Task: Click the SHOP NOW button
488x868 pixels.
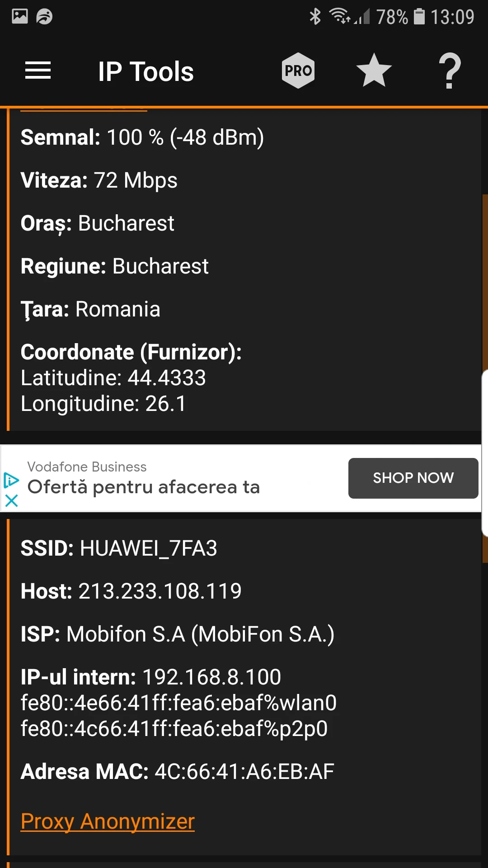Action: (413, 478)
